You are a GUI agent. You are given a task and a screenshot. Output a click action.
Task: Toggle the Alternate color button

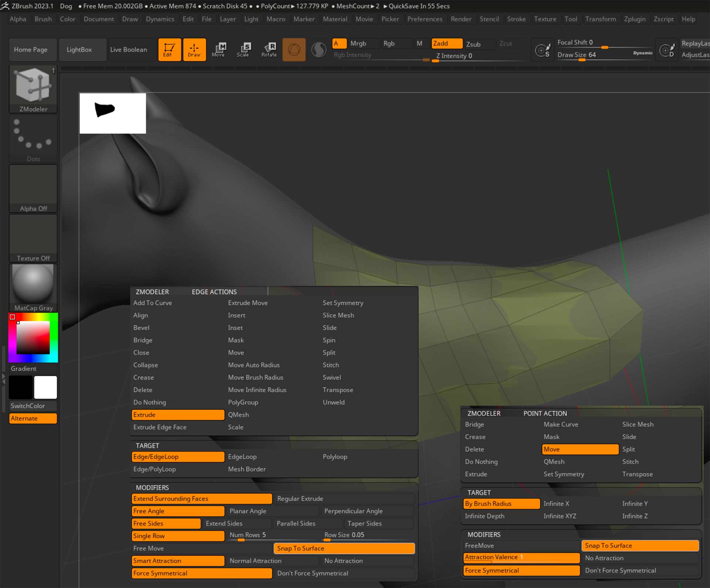tap(33, 418)
